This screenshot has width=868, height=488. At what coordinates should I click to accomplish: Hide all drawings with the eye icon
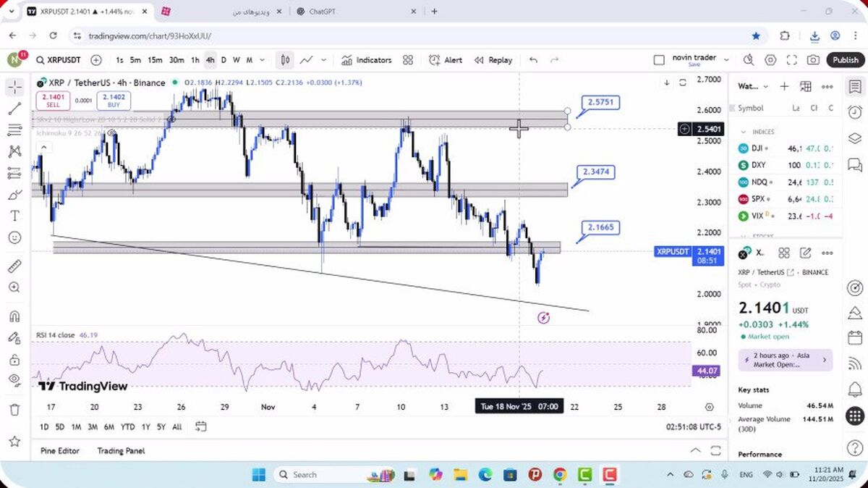tap(14, 380)
